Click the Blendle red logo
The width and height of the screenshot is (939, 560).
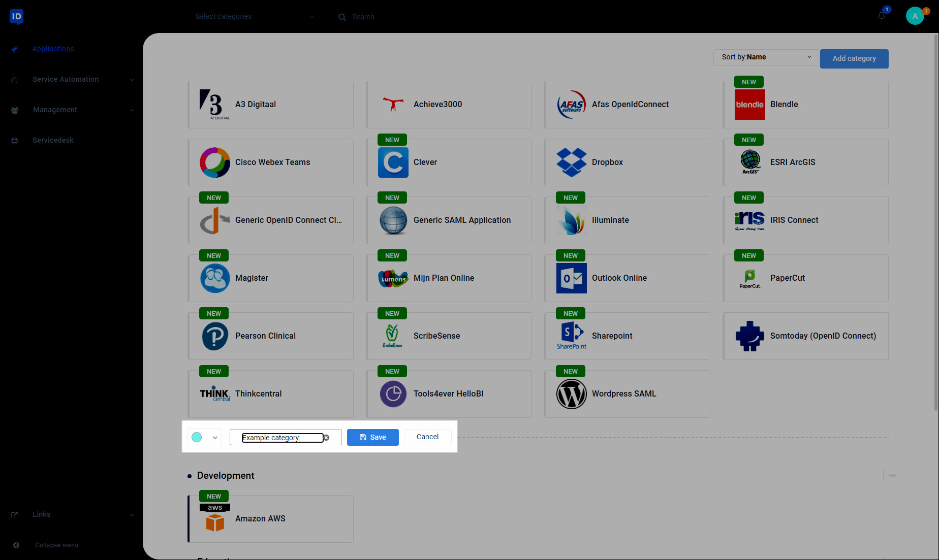point(750,105)
